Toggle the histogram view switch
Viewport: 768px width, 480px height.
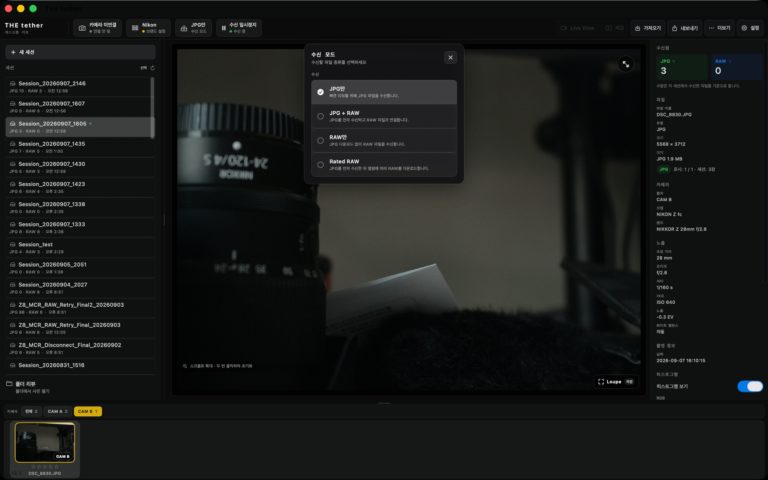point(750,386)
